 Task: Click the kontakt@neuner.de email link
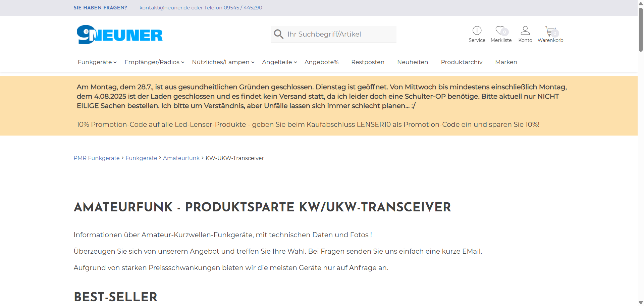coord(165,8)
